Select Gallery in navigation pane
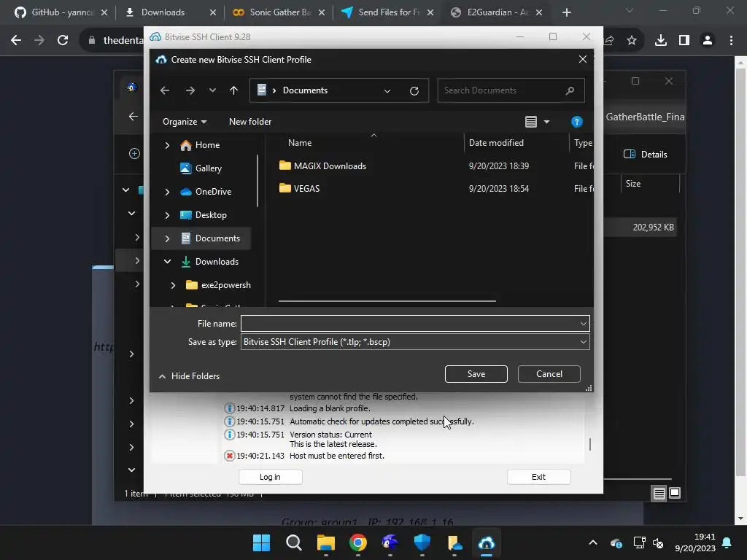Viewport: 747px width, 560px height. click(208, 168)
